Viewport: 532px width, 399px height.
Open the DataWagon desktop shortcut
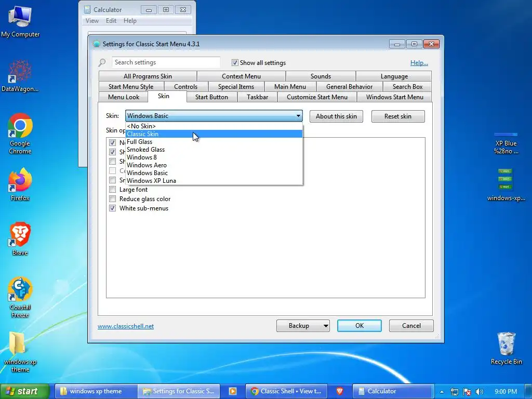pos(20,76)
